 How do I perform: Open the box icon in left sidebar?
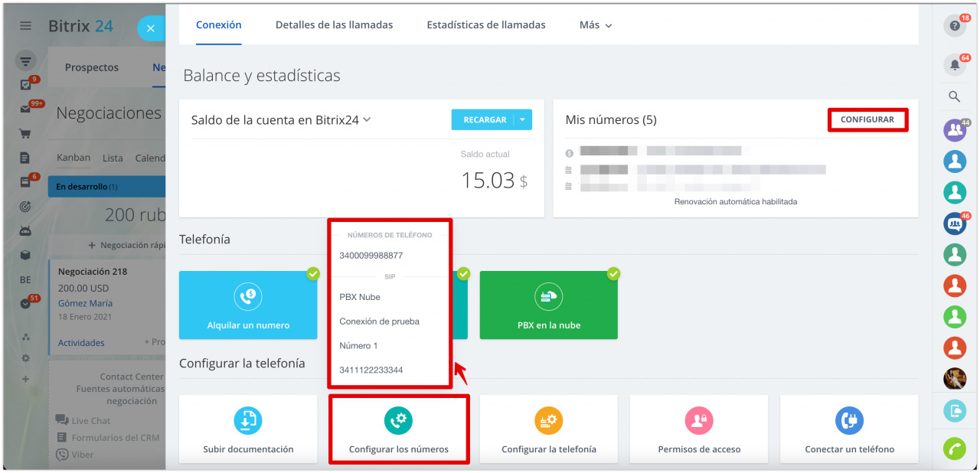tap(25, 255)
